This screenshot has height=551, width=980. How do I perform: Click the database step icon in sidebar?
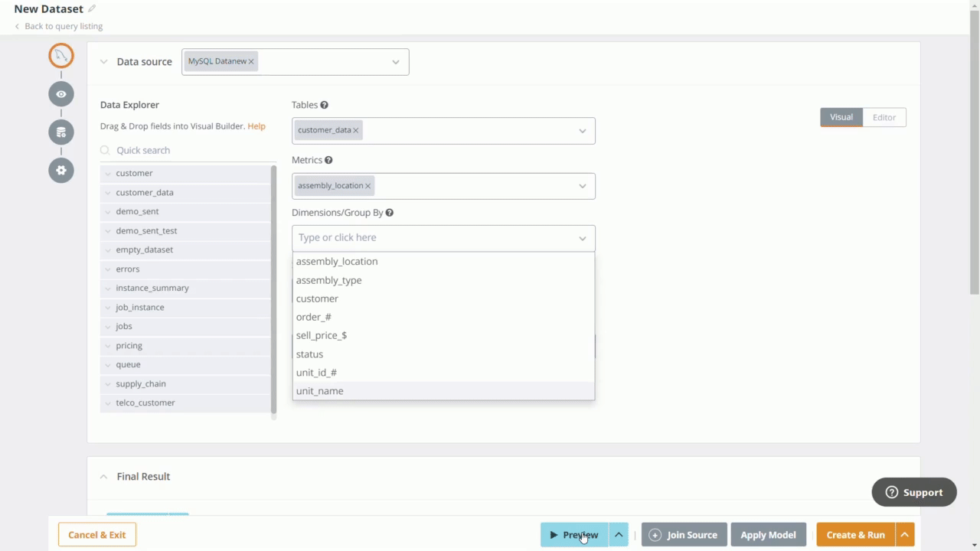pos(61,132)
